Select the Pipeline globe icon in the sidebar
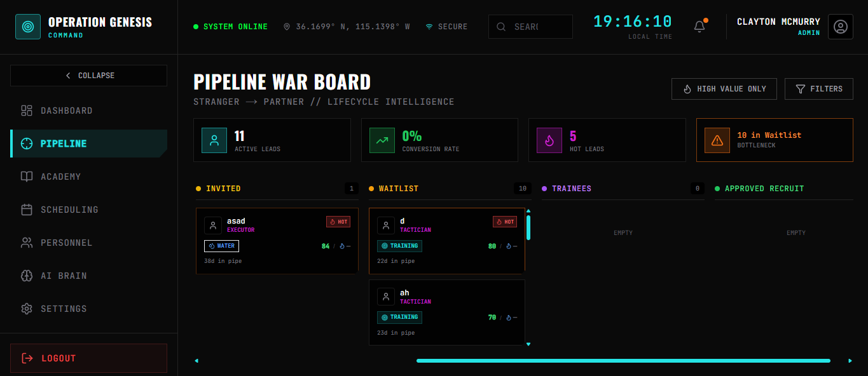Image resolution: width=868 pixels, height=376 pixels. (26, 144)
